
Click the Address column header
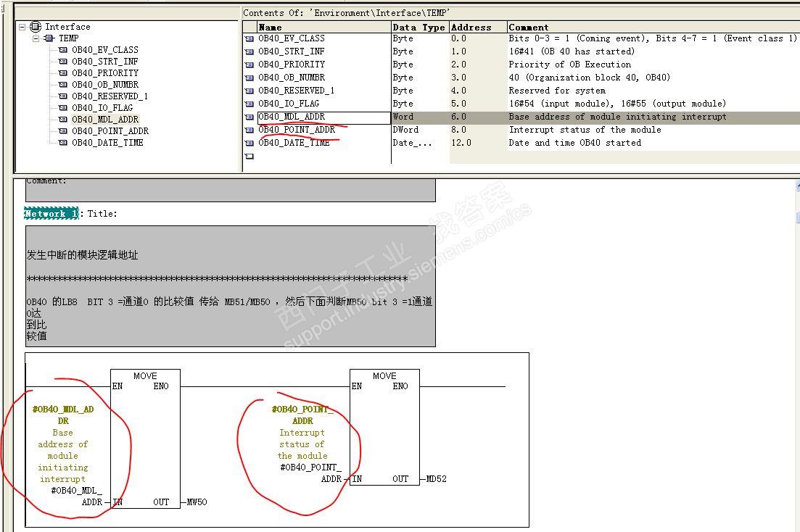478,28
